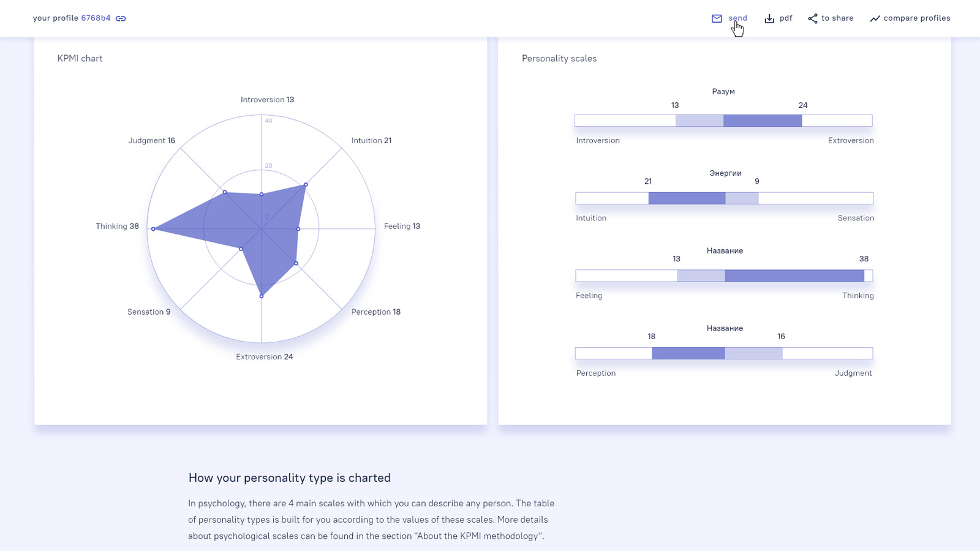Click the Sensation 9 radar data point

[241, 249]
